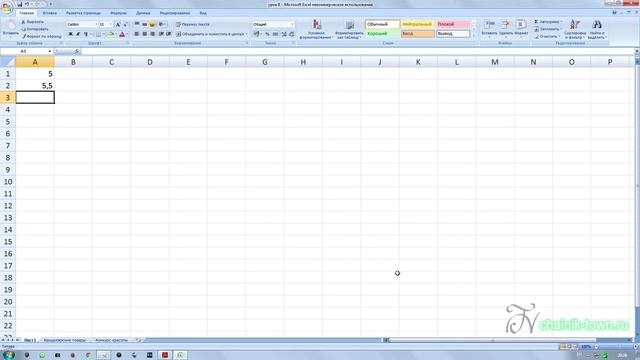Delete cells (Удалить)

tap(506, 28)
